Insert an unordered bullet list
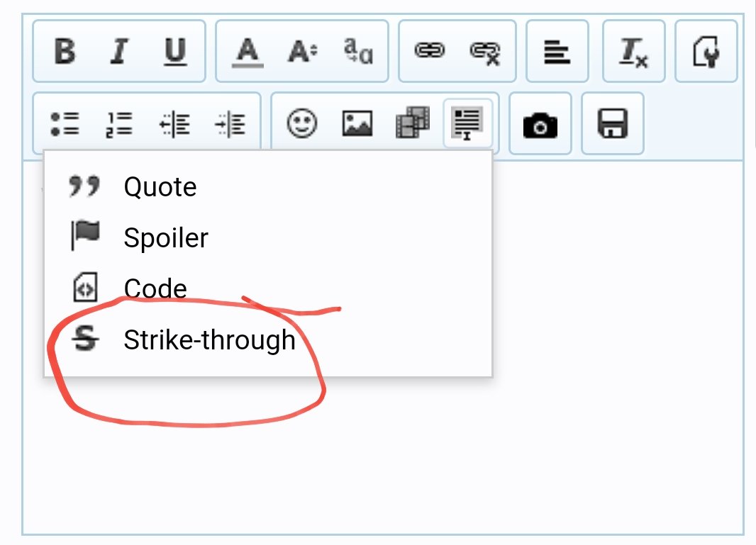The width and height of the screenshot is (756, 545). 65,124
